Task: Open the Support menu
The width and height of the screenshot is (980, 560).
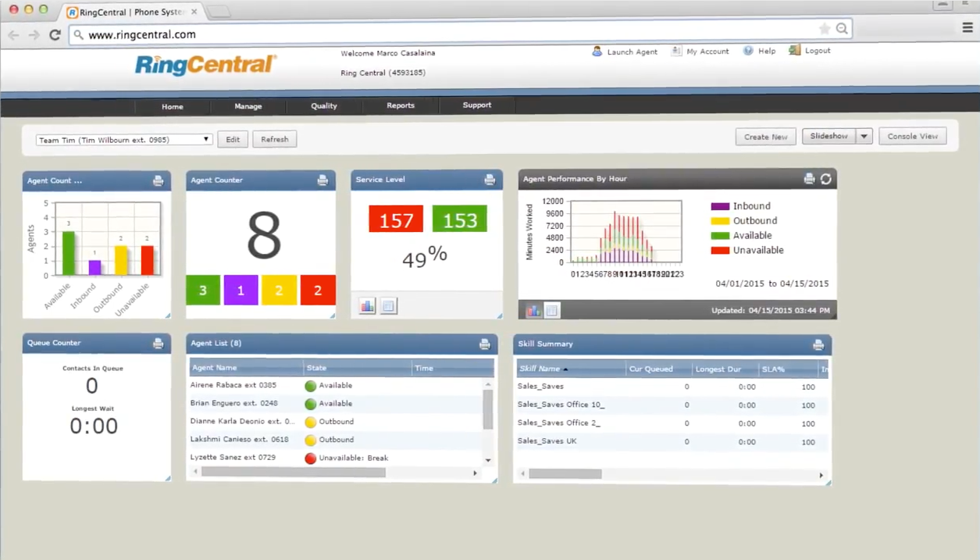Action: point(477,105)
